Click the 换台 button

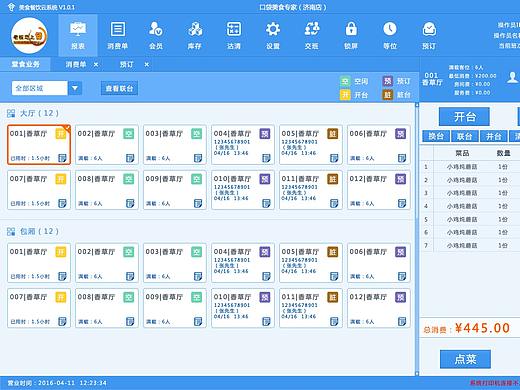436,136
